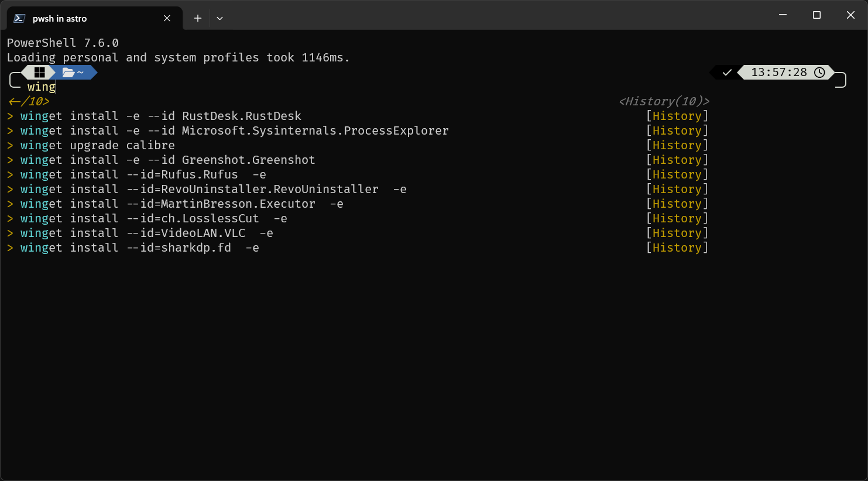This screenshot has height=481, width=868.
Task: Open a new tab with plus button
Action: coord(198,18)
